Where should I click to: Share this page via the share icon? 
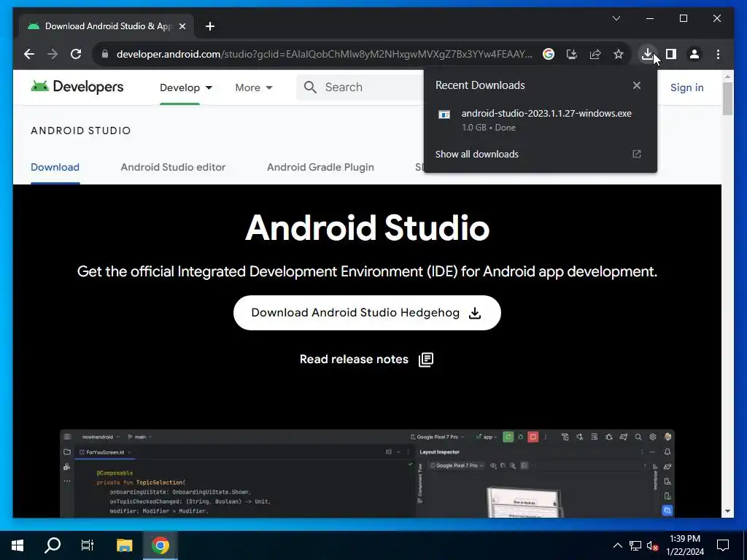595,54
